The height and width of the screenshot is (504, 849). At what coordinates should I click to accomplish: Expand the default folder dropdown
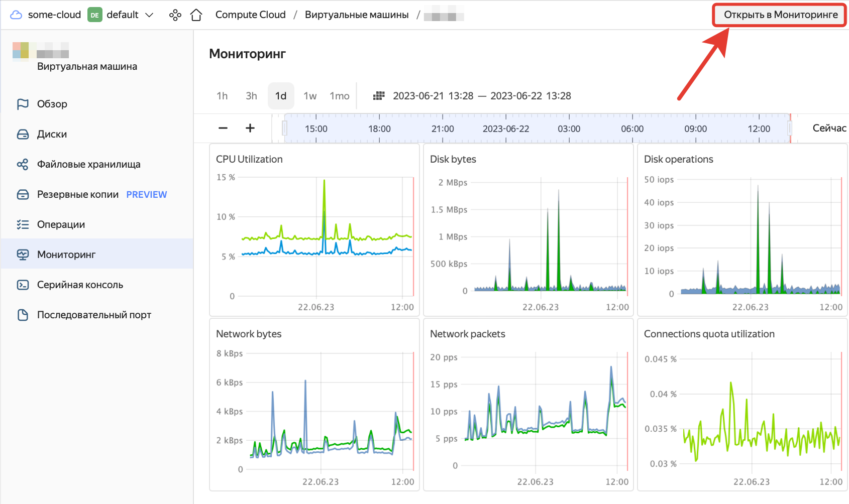[149, 15]
